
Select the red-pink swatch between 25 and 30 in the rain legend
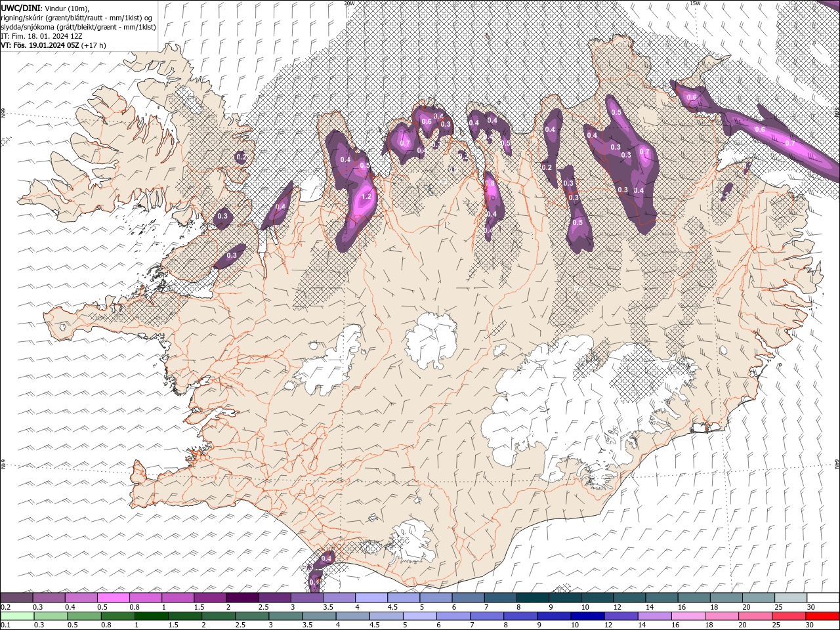click(x=789, y=616)
